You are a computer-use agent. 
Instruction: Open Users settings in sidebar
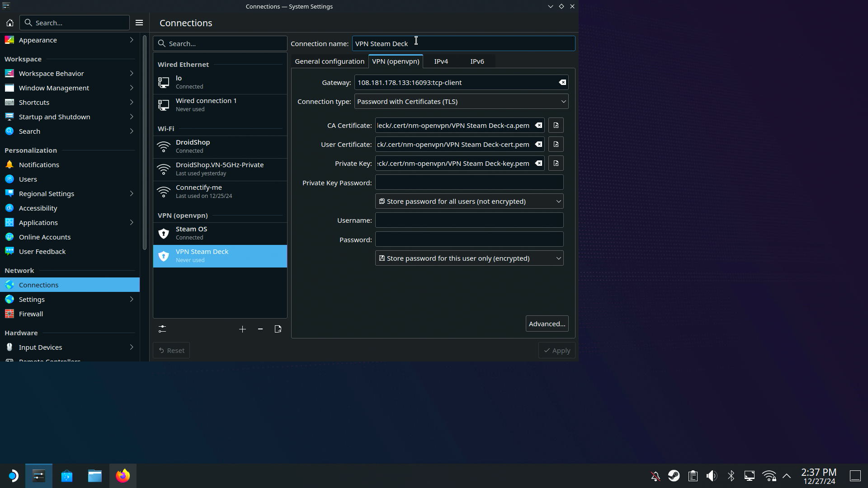point(70,179)
